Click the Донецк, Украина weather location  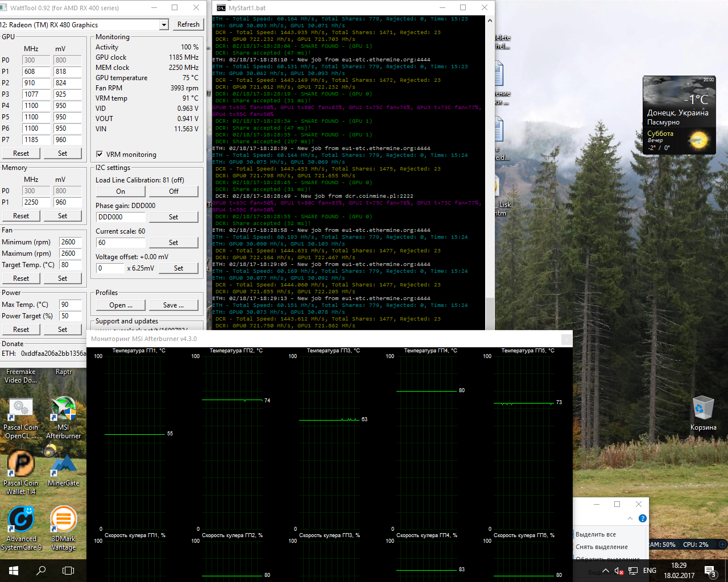pyautogui.click(x=677, y=113)
